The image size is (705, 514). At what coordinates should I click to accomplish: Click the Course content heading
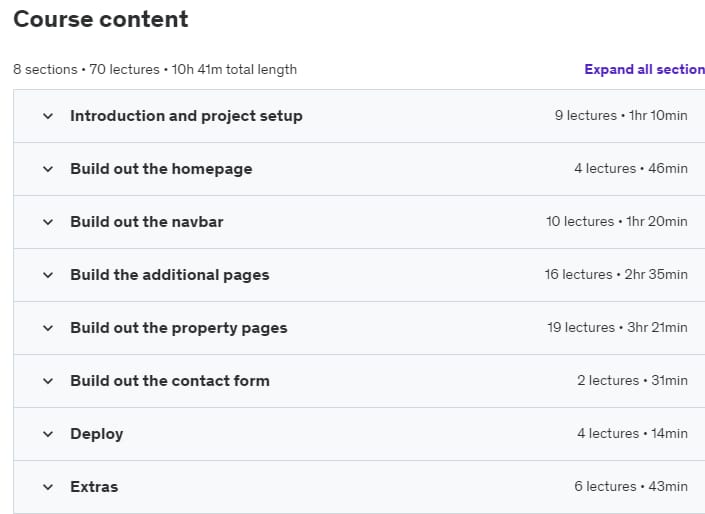click(101, 19)
